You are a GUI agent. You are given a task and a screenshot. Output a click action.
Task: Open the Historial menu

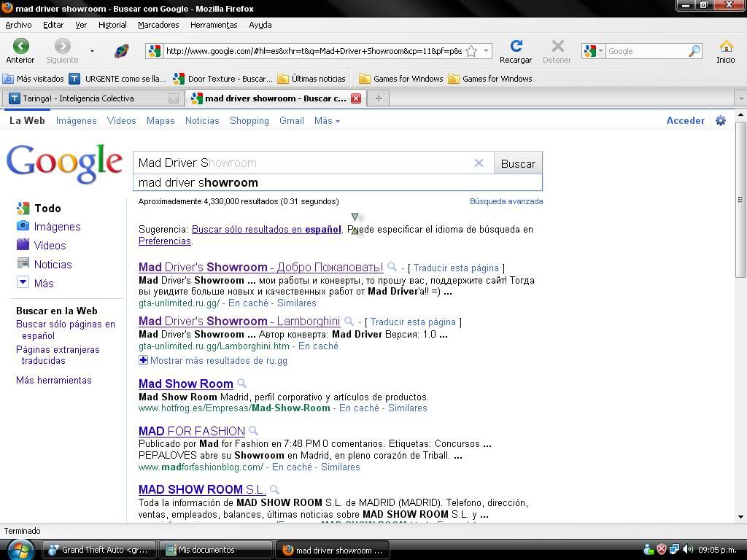pos(112,25)
